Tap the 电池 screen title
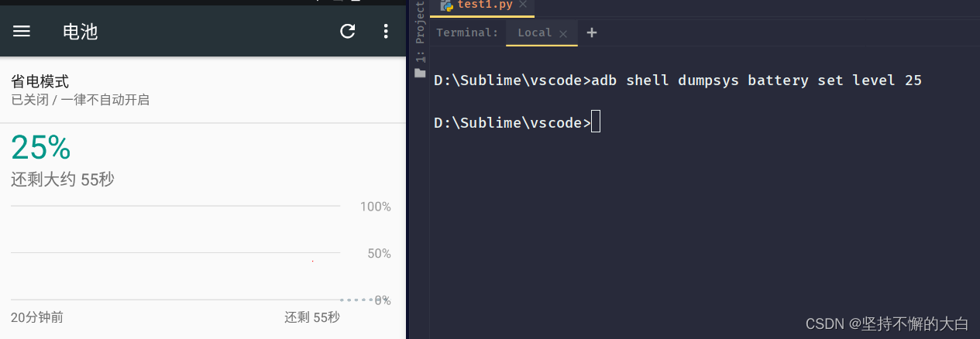Image resolution: width=980 pixels, height=339 pixels. pos(81,32)
